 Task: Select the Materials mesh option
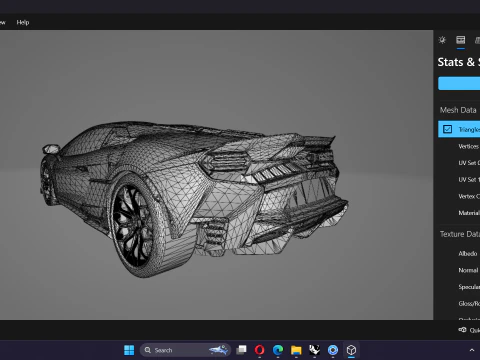pyautogui.click(x=469, y=213)
